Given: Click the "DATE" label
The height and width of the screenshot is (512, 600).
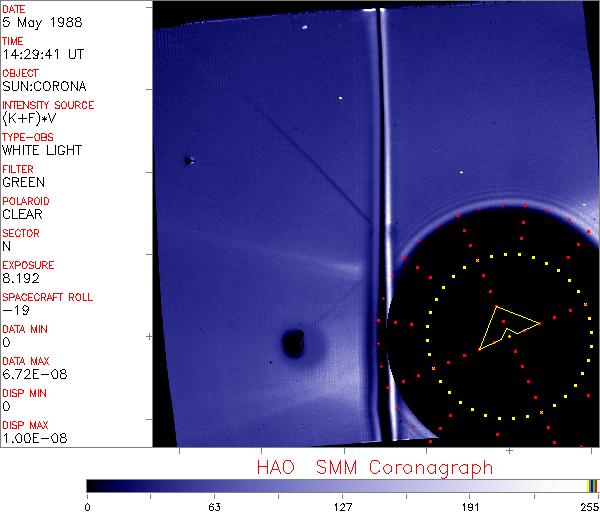Looking at the screenshot, I should click(14, 9).
